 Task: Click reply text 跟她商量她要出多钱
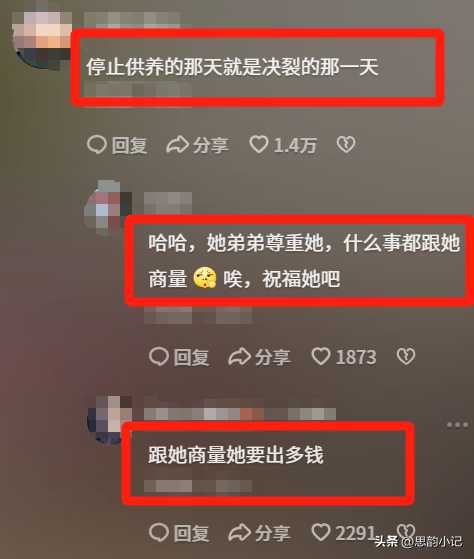click(x=236, y=455)
